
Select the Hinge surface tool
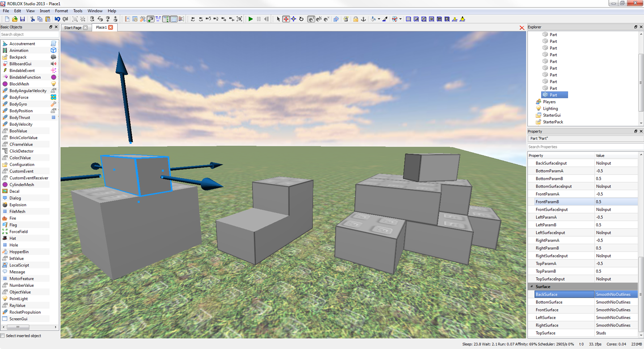pyautogui.click(x=455, y=19)
